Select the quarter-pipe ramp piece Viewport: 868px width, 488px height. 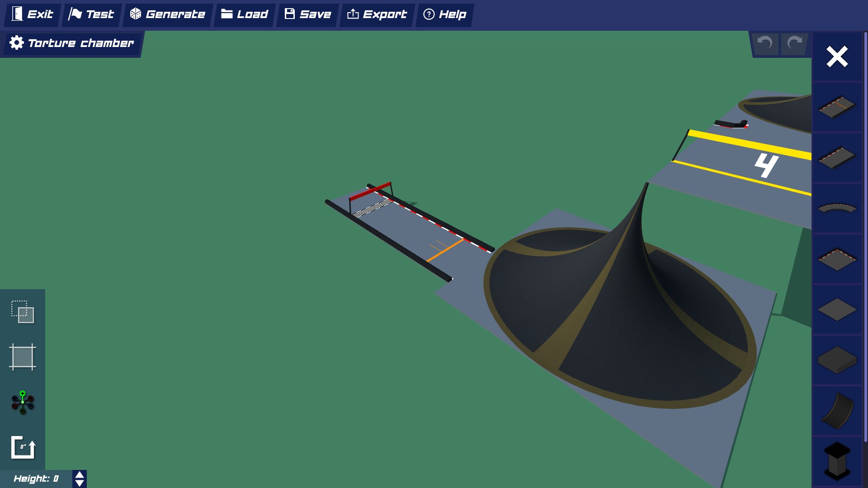pos(837,411)
